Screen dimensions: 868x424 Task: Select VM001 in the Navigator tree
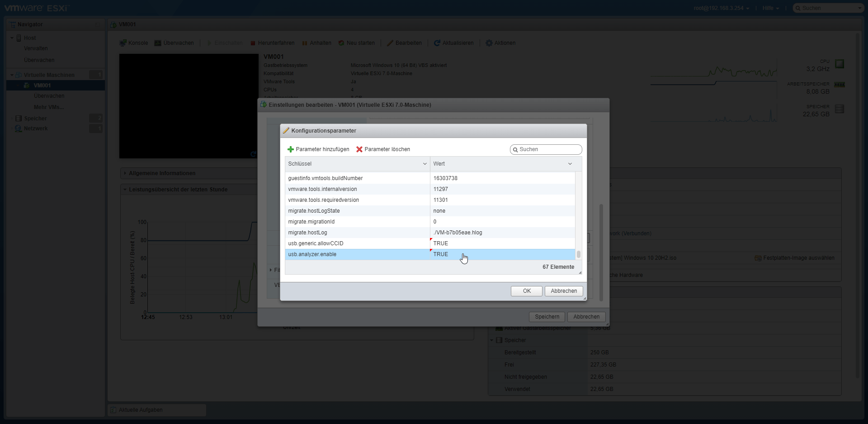pos(42,86)
